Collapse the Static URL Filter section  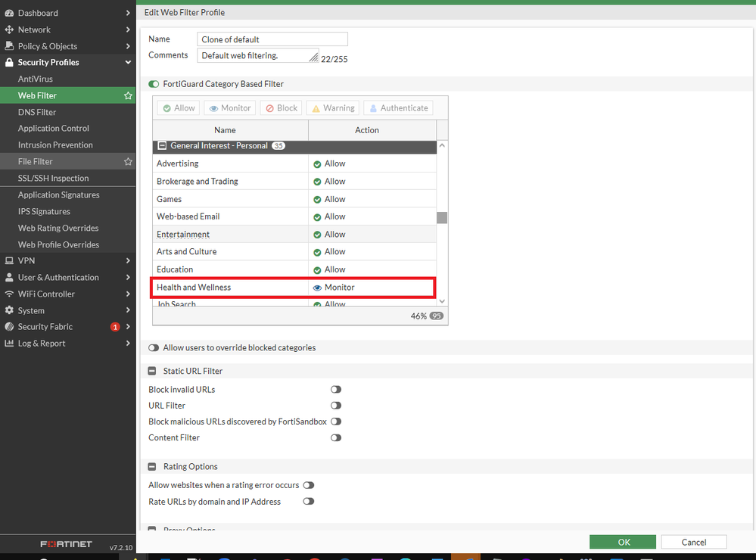point(152,372)
